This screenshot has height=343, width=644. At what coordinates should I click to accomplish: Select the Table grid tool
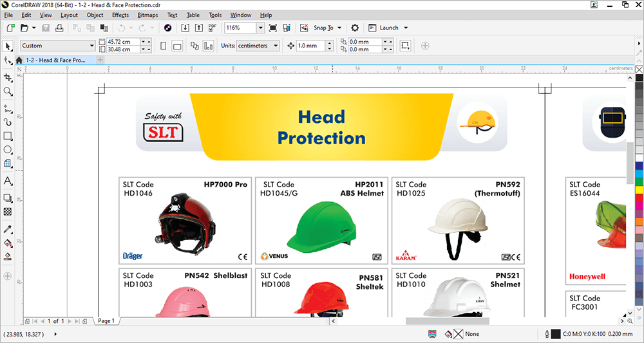coord(8,163)
